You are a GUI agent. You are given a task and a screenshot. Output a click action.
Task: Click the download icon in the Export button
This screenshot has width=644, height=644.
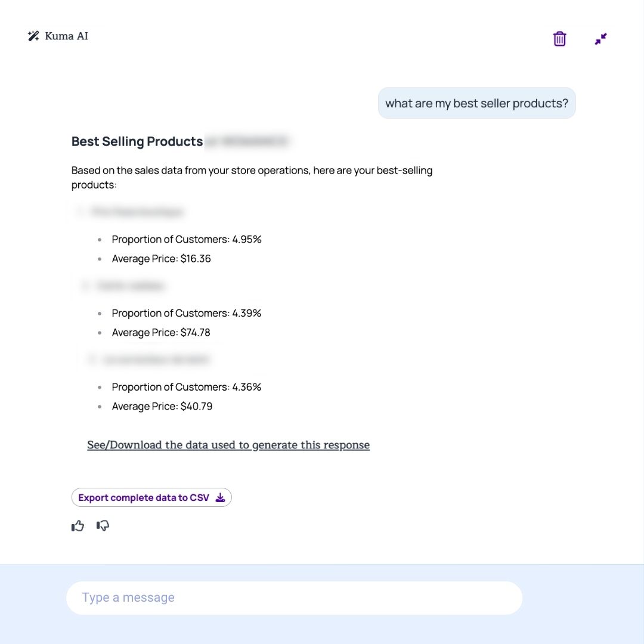[x=220, y=497]
